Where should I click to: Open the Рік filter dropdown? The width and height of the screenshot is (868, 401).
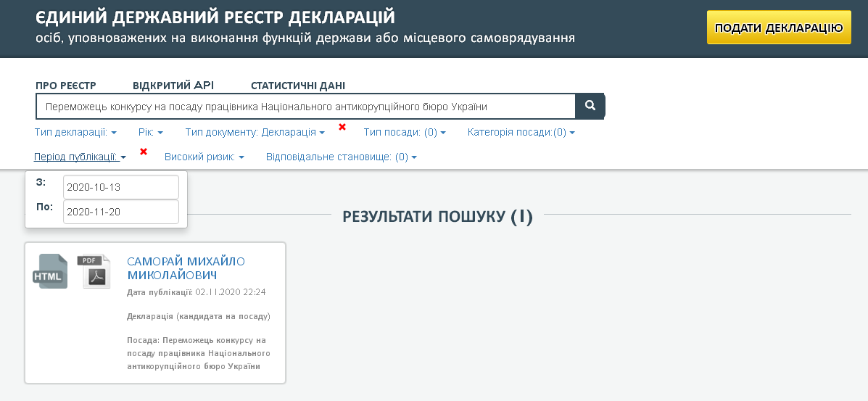coord(150,133)
